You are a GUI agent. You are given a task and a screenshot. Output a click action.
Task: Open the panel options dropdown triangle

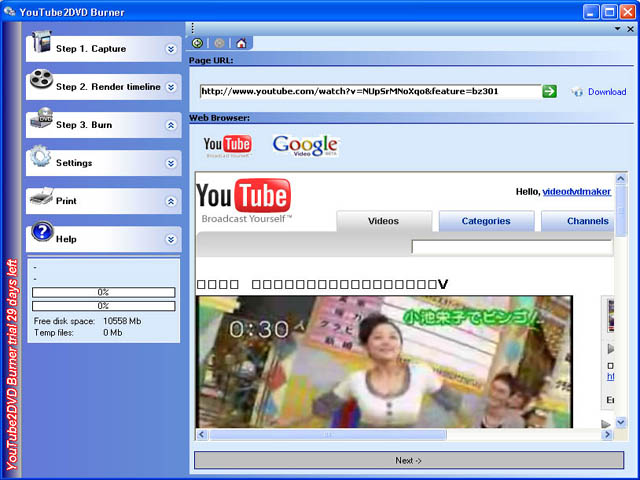pyautogui.click(x=618, y=29)
